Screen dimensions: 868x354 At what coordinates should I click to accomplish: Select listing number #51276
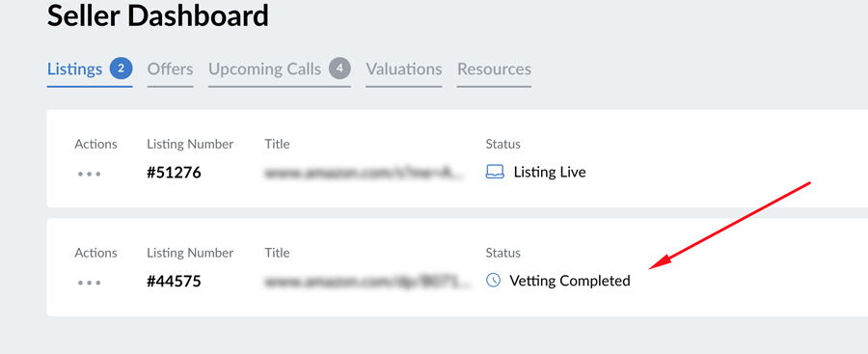pos(174,173)
